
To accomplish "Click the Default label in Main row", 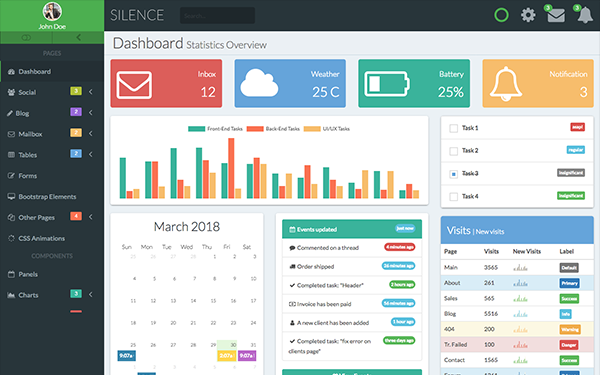I will [569, 267].
